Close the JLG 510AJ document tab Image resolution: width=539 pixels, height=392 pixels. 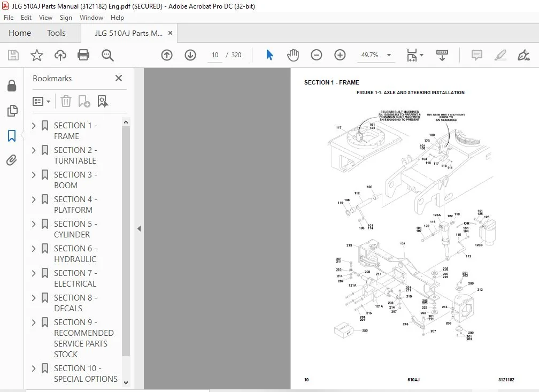pos(170,33)
